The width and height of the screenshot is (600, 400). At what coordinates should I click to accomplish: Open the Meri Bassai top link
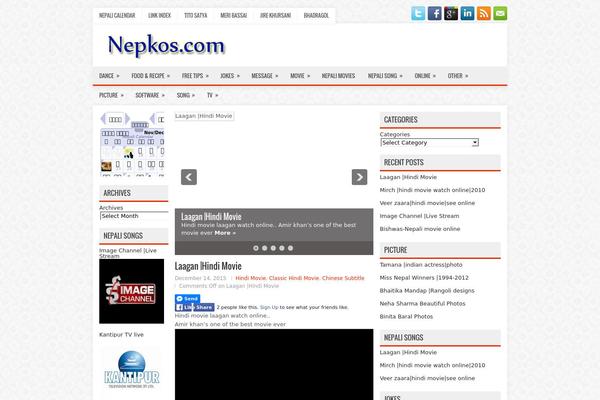(233, 15)
